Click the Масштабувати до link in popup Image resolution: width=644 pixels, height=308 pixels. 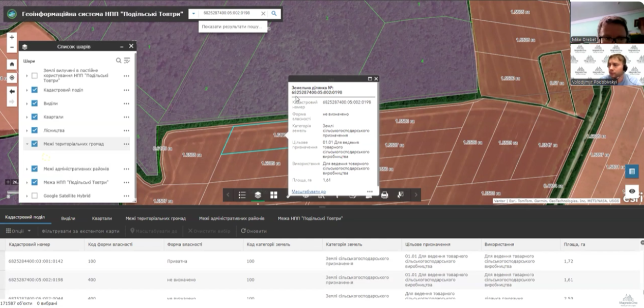[x=309, y=192]
